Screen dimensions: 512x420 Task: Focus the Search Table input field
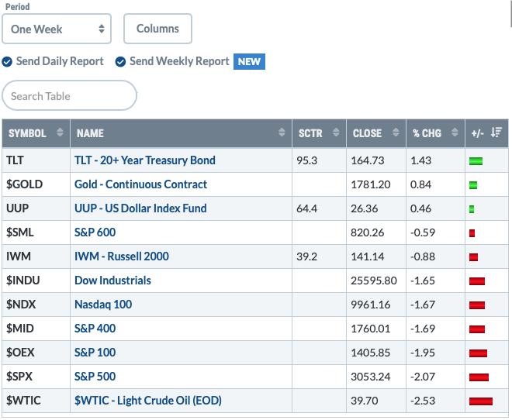click(69, 95)
